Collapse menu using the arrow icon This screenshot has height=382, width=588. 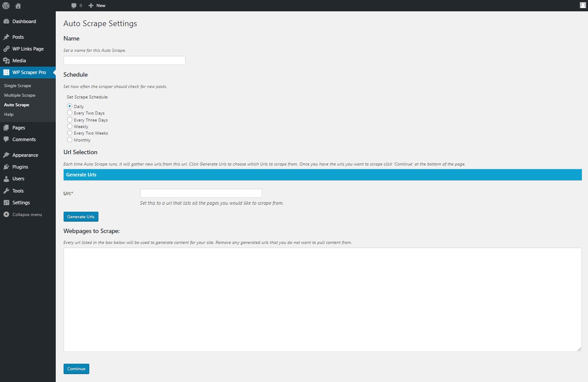coord(6,214)
